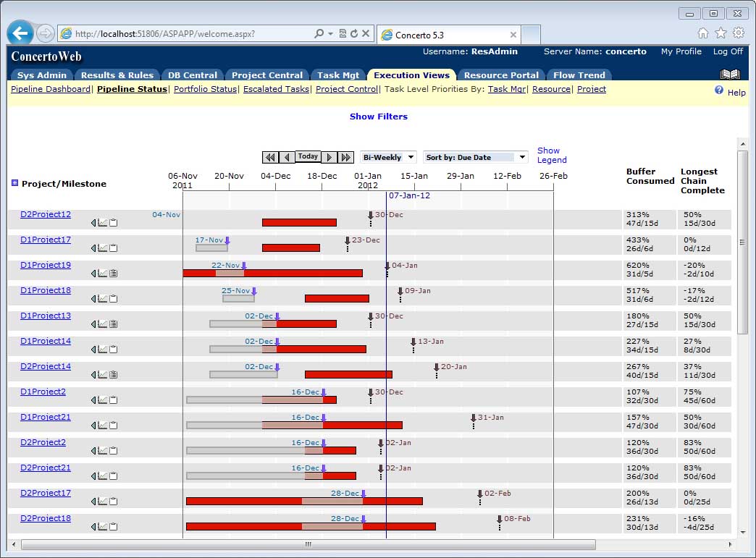Viewport: 756px width, 558px height.
Task: Click the blue Help question mark icon
Action: click(x=719, y=90)
